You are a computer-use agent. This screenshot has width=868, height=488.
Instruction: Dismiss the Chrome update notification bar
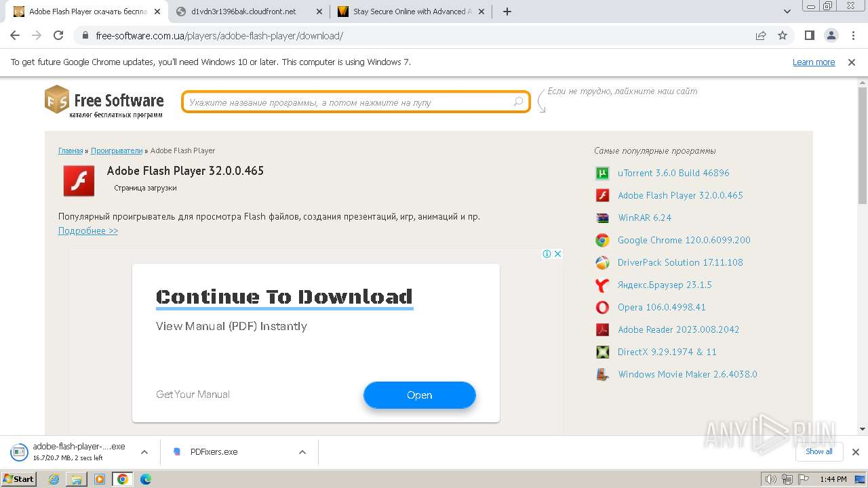pyautogui.click(x=852, y=62)
